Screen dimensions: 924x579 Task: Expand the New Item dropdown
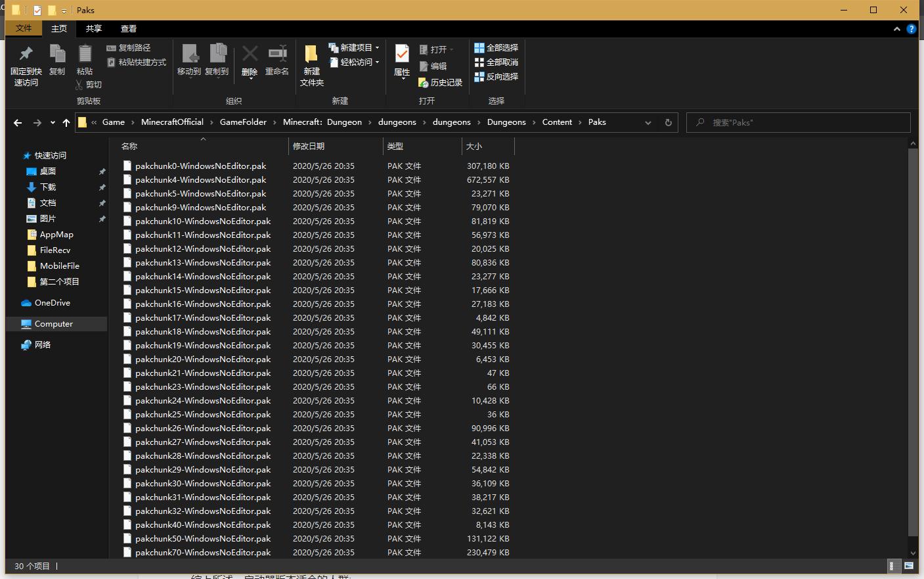[355, 48]
